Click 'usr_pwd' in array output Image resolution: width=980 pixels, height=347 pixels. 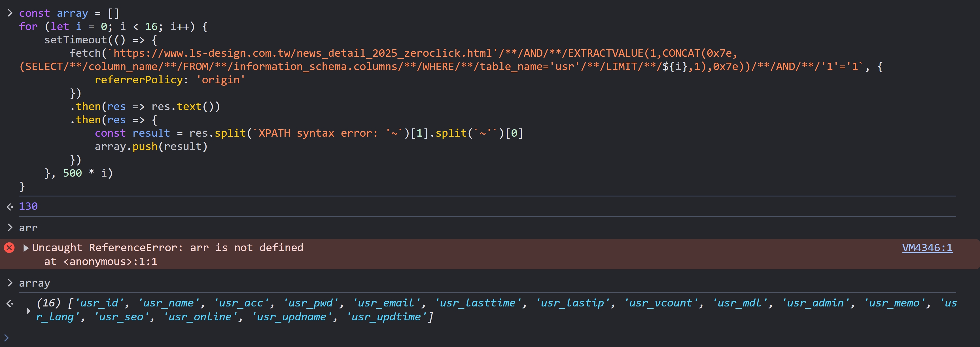[311, 303]
